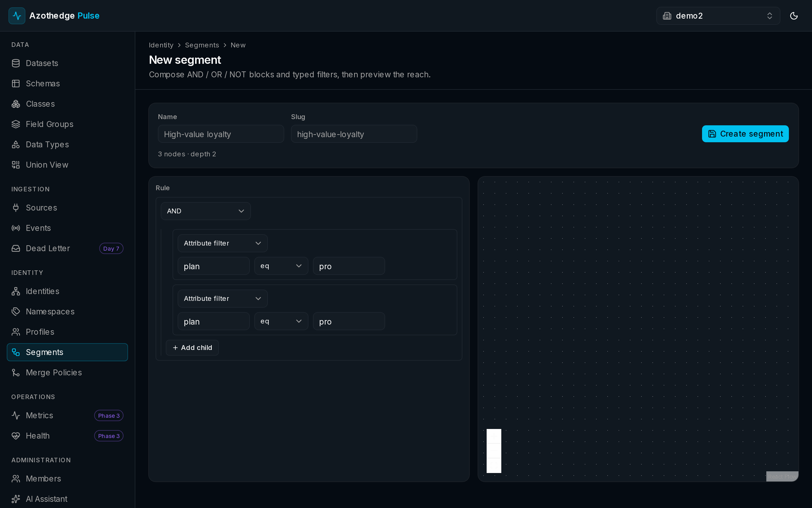Click the building icon beside demo2
This screenshot has width=812, height=508.
point(667,16)
